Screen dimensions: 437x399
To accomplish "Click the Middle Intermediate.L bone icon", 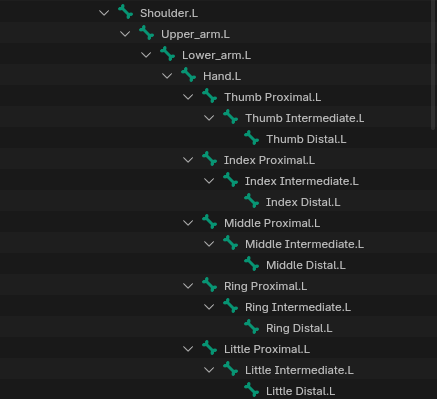I will point(230,243).
